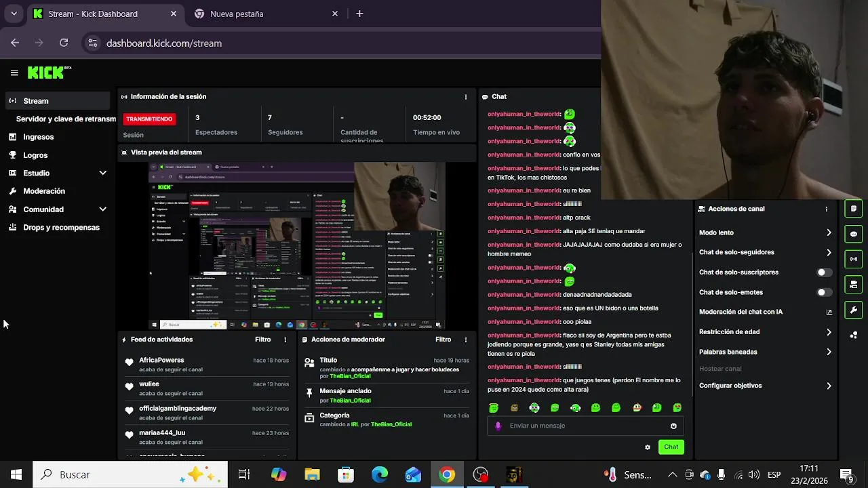This screenshot has height=488, width=868.
Task: Open the Moderación del chat con IA external link
Action: click(x=829, y=312)
